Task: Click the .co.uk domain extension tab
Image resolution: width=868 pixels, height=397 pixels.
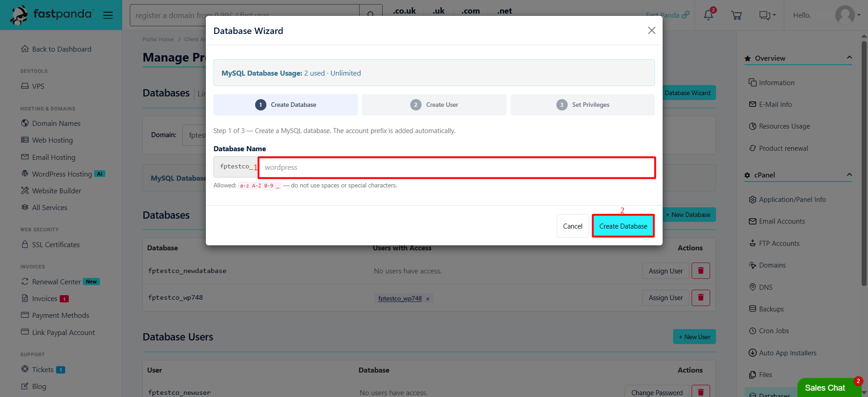Action: point(404,11)
